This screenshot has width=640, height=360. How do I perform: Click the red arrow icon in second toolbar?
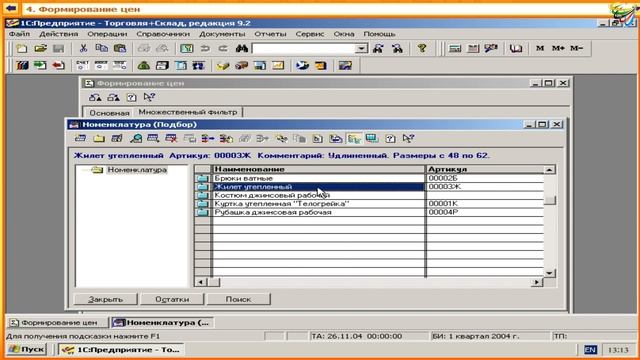pos(58,65)
